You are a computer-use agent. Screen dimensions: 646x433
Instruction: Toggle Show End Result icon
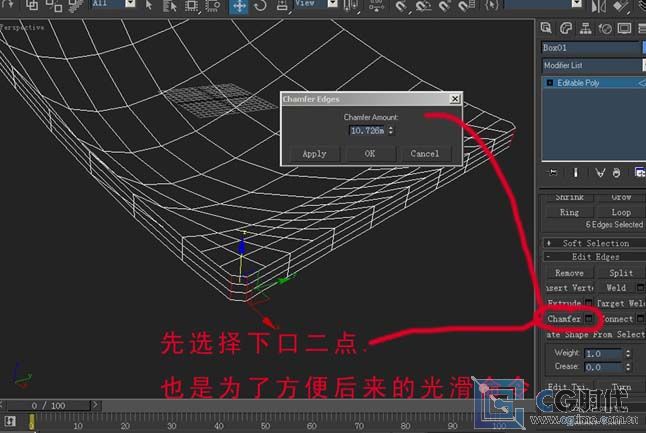click(x=574, y=172)
